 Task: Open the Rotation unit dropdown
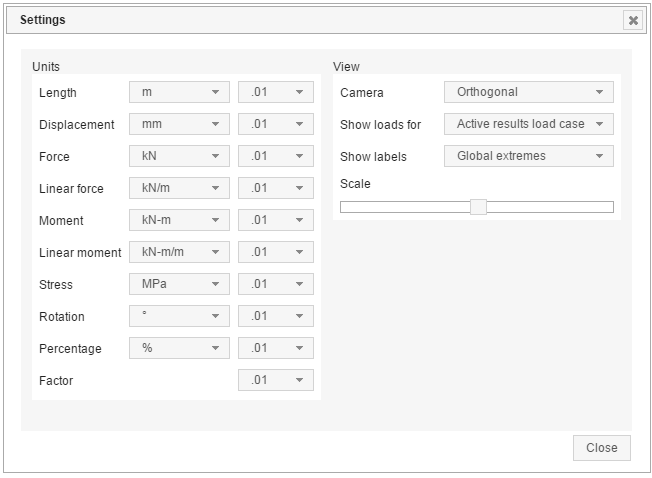pos(180,316)
